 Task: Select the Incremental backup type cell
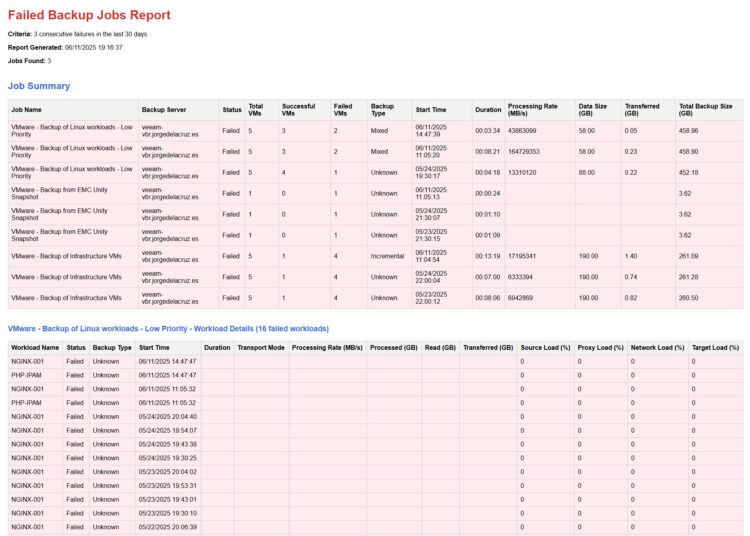point(388,256)
